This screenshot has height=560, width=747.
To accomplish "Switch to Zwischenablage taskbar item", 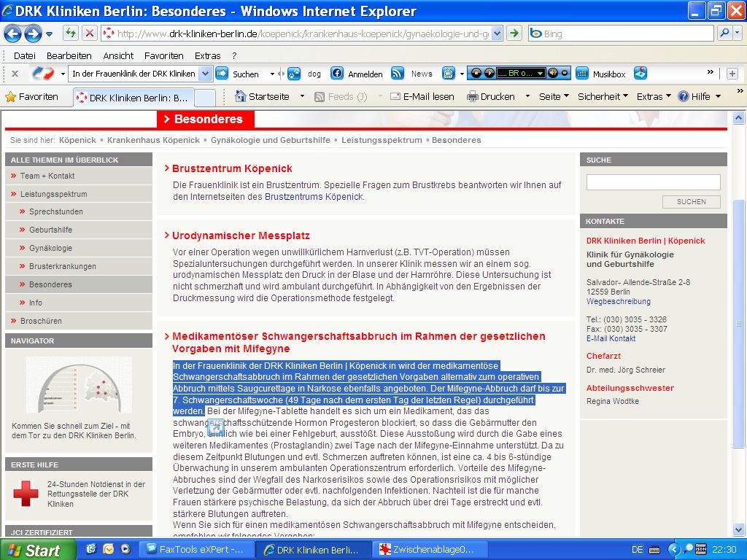I will tap(430, 550).
